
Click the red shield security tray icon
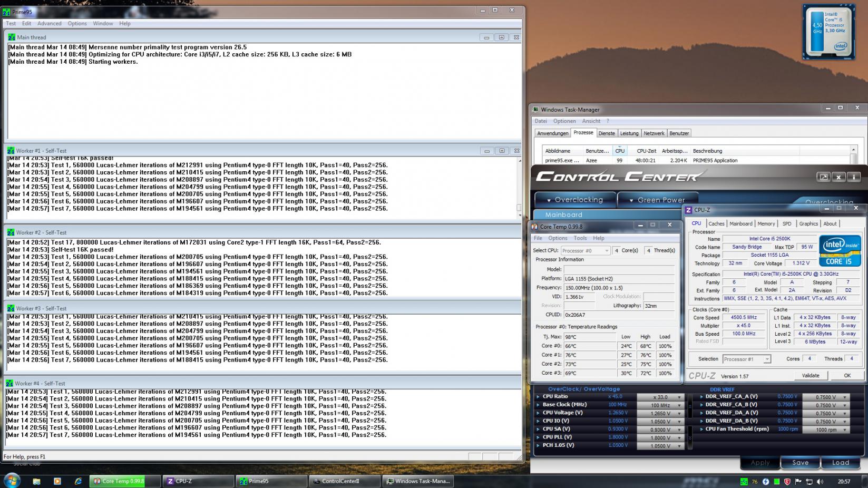tap(787, 482)
